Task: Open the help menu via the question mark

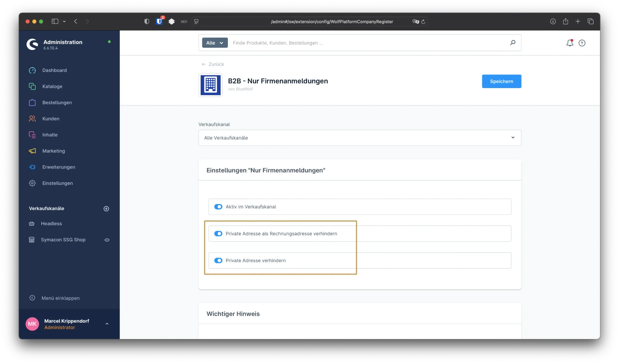Action: 582,43
